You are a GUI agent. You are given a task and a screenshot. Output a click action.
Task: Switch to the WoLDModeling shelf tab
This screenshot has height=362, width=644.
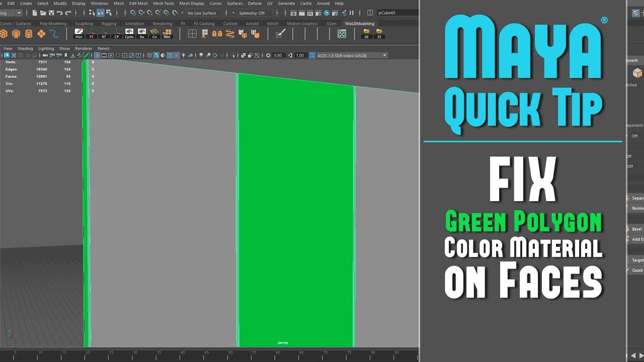[360, 24]
